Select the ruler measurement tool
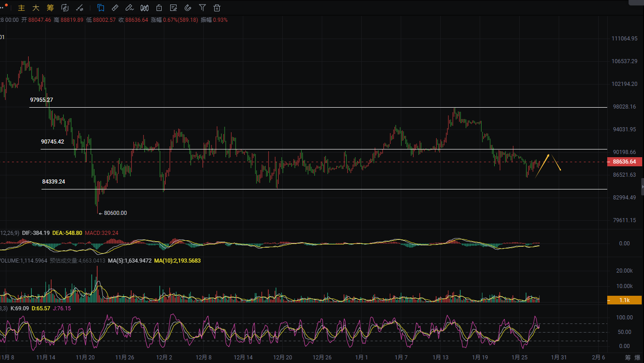The width and height of the screenshot is (644, 363). pyautogui.click(x=115, y=8)
